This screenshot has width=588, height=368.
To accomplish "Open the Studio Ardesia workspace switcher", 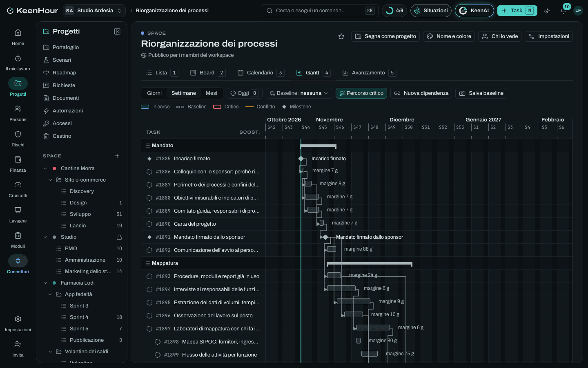I will (x=94, y=11).
